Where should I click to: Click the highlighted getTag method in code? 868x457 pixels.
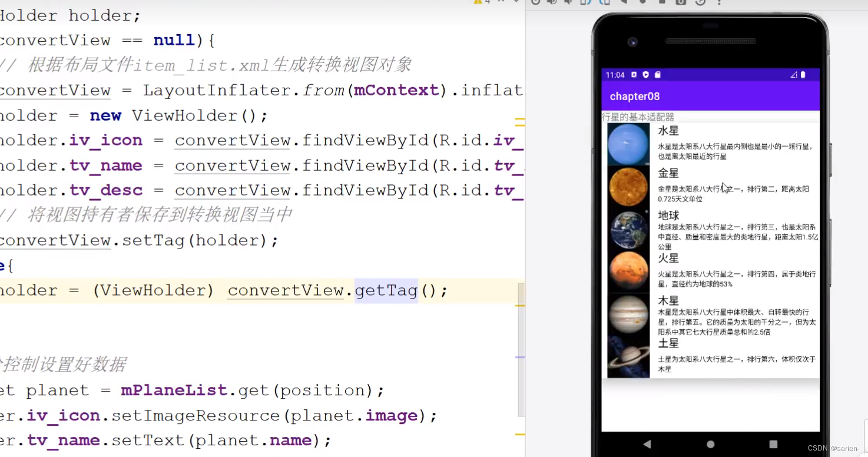(386, 290)
